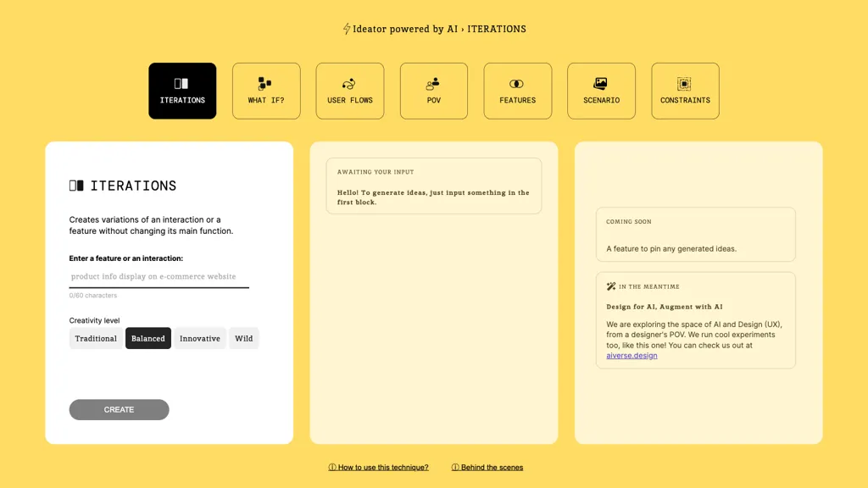Open the SCENARIO tab
The height and width of the screenshot is (488, 868).
click(x=601, y=91)
